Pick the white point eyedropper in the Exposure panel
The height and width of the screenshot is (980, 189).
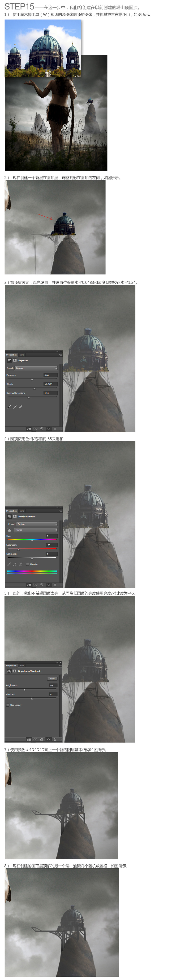pos(21,407)
